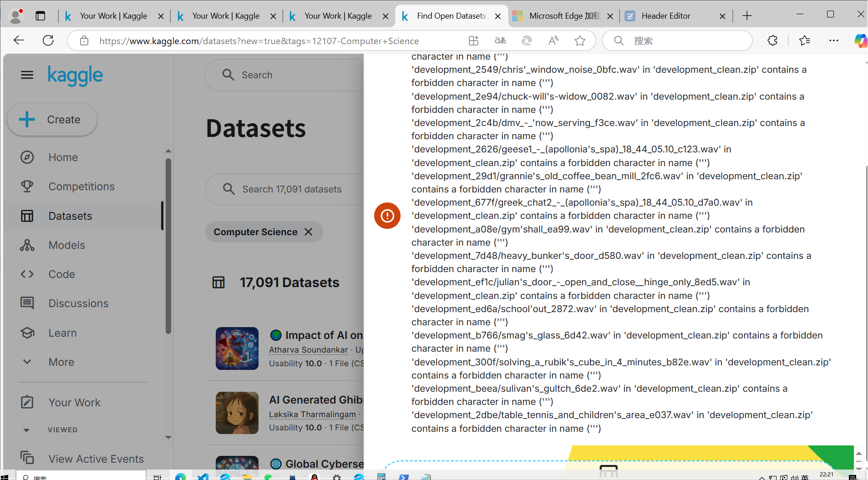Open the Learn section
Image resolution: width=868 pixels, height=480 pixels.
tap(62, 333)
